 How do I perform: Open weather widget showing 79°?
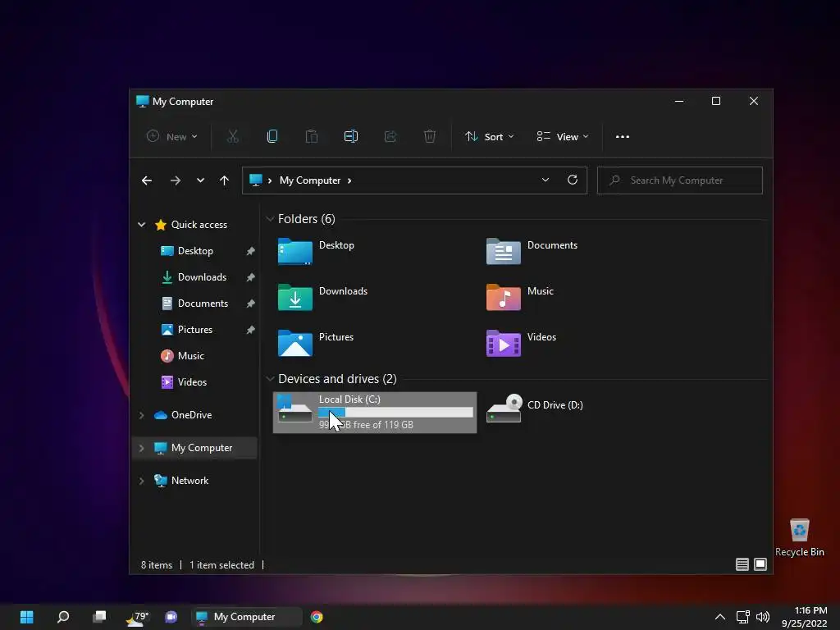[137, 617]
